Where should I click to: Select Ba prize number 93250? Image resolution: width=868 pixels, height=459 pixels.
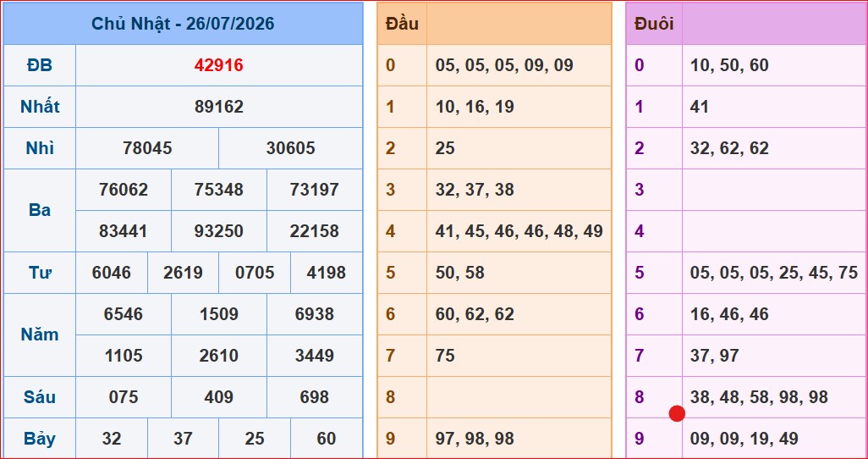(218, 231)
